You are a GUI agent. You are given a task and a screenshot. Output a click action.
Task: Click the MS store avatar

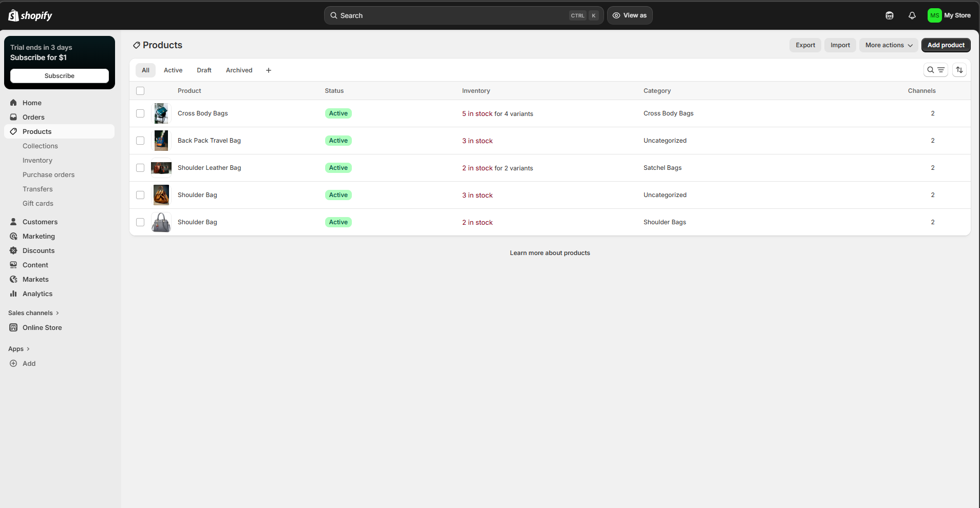(934, 15)
